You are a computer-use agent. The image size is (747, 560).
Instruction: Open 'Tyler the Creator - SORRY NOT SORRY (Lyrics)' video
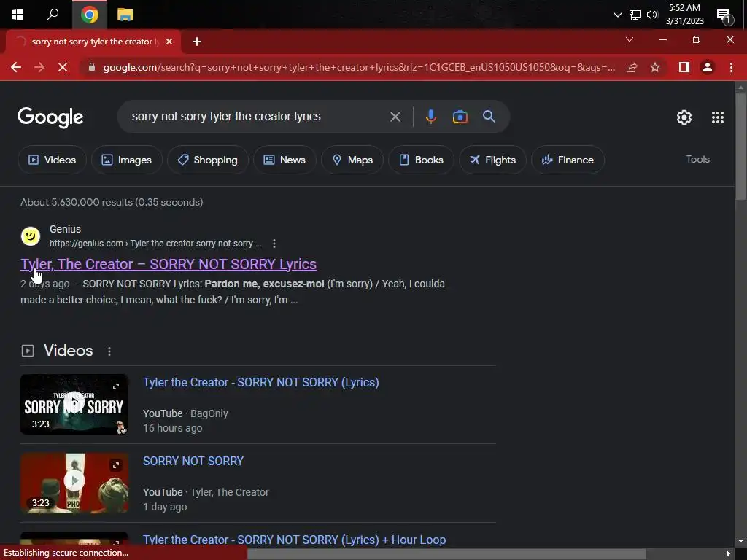tap(260, 382)
